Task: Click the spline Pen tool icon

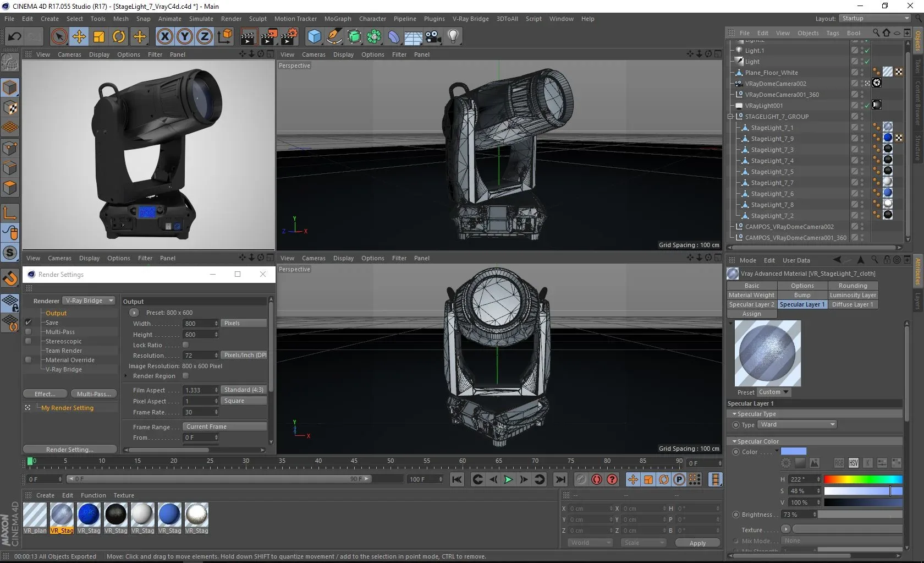Action: click(x=334, y=37)
